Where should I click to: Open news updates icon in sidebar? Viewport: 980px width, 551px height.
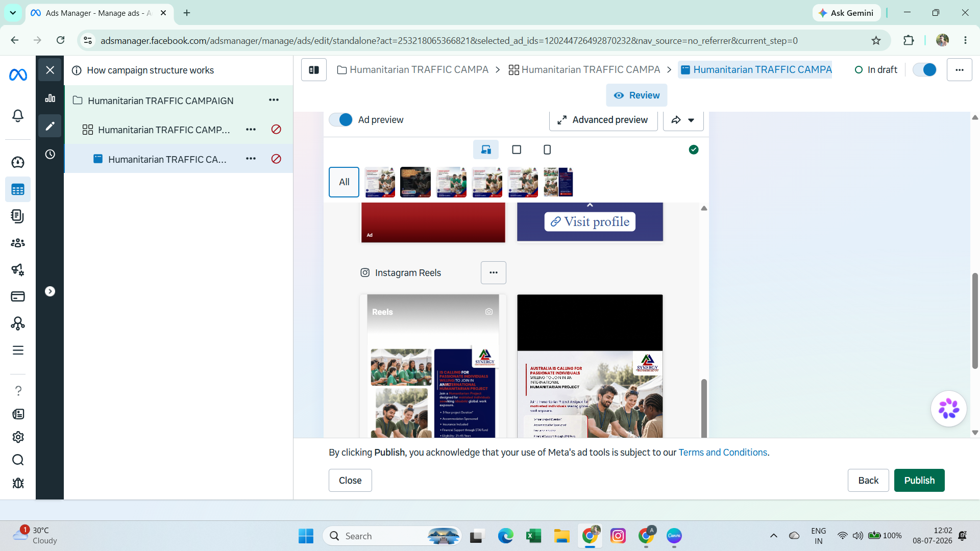pyautogui.click(x=18, y=414)
